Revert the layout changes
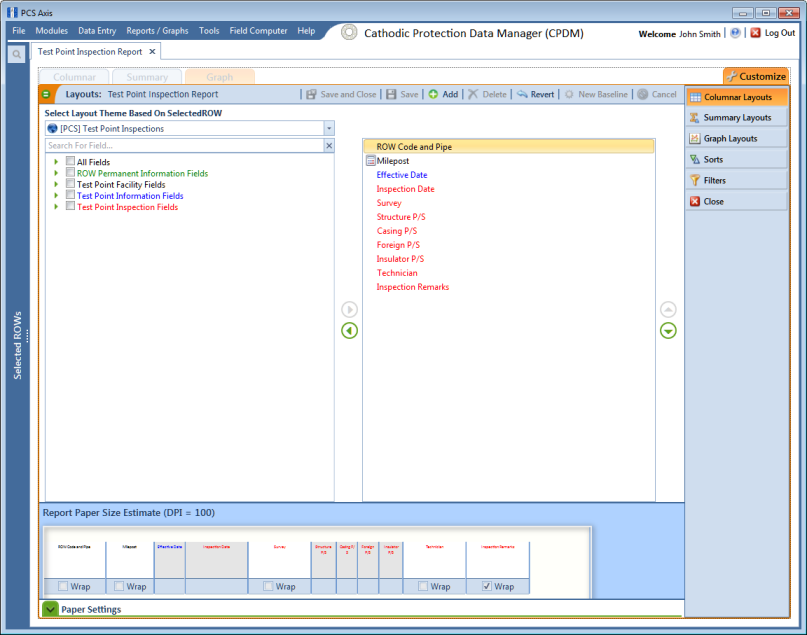The height and width of the screenshot is (635, 807). (535, 94)
